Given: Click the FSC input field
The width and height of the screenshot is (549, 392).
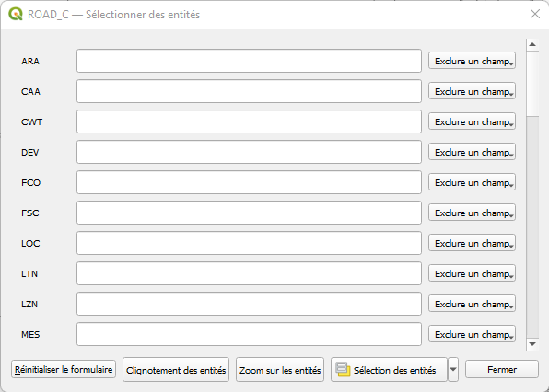Looking at the screenshot, I should (x=249, y=213).
